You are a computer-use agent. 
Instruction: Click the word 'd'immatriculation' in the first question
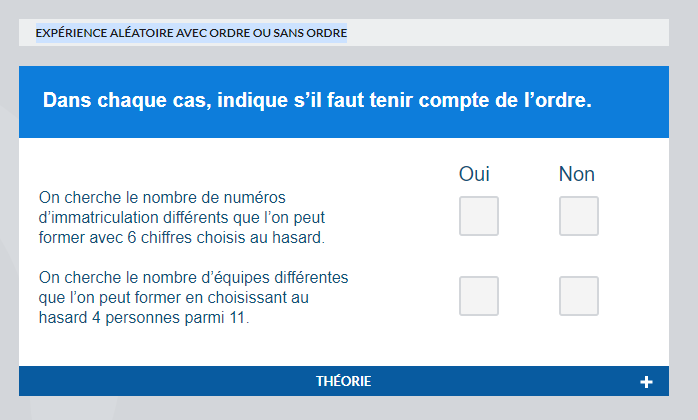coord(93,217)
